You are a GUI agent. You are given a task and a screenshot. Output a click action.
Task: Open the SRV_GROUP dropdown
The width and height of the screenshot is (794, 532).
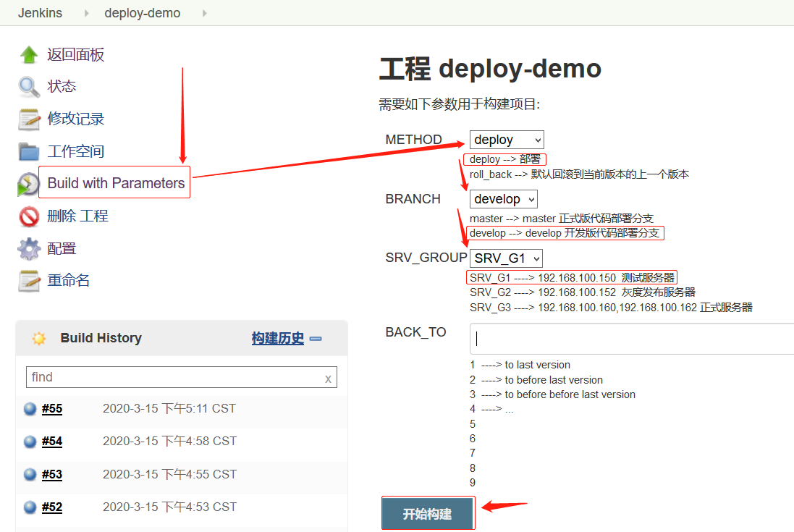pyautogui.click(x=506, y=258)
